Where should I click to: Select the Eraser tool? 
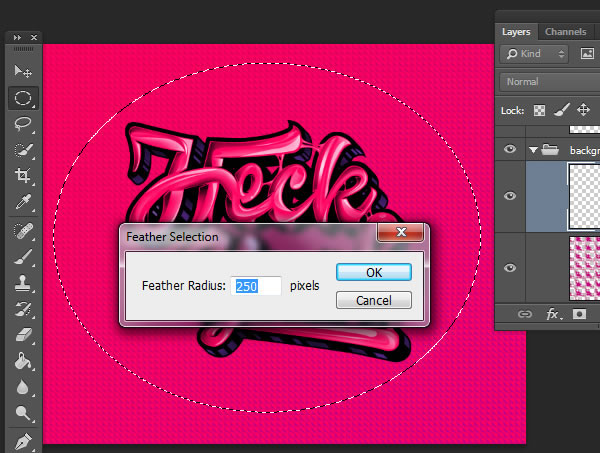coord(23,335)
